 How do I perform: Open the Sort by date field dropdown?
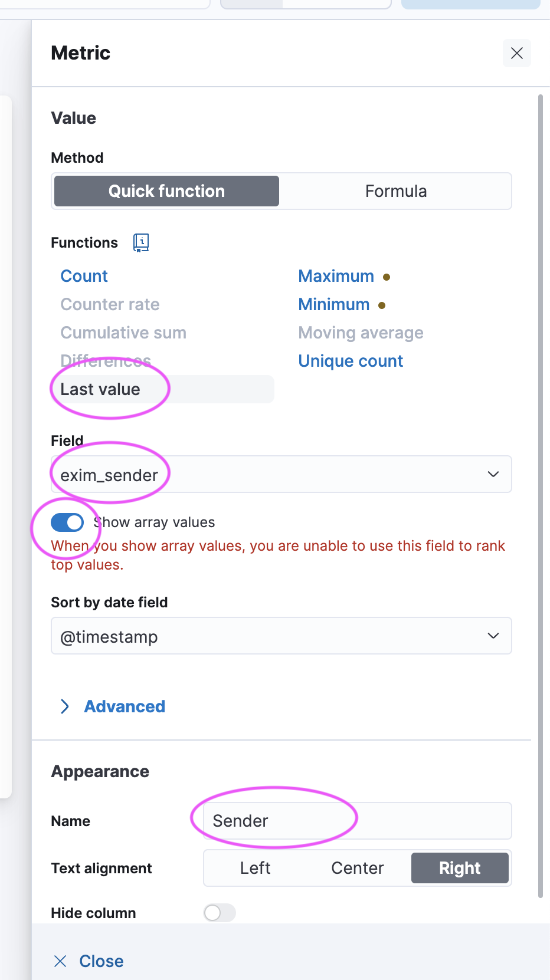click(281, 636)
